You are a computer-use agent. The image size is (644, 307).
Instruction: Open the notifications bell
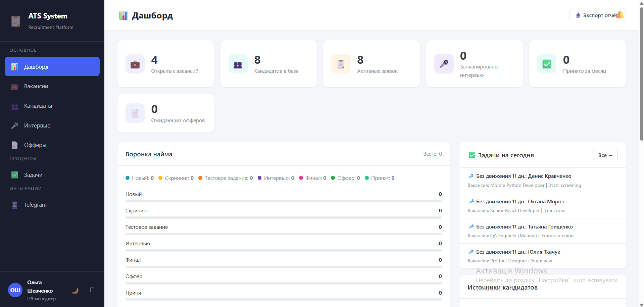click(x=620, y=15)
